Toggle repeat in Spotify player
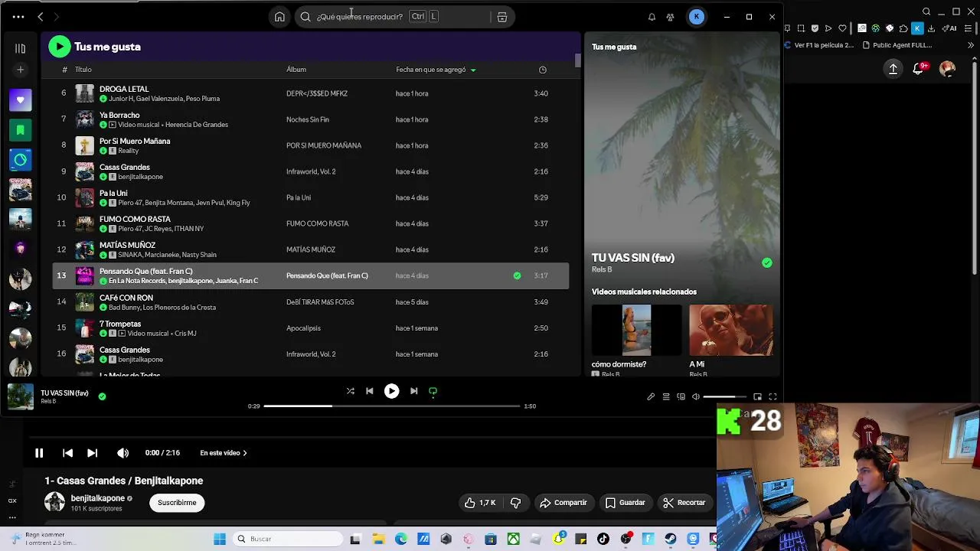This screenshot has height=551, width=980. point(433,391)
